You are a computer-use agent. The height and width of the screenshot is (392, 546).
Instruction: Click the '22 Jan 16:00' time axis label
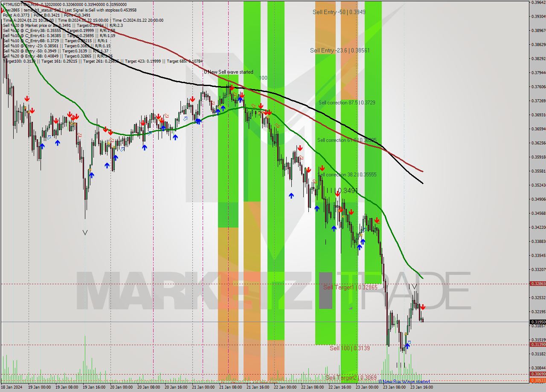(340, 387)
